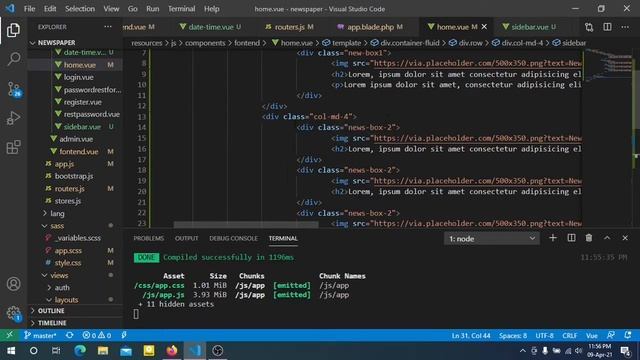Switch to the date-time.vue editor tab
This screenshot has width=640, height=360.
click(x=211, y=27)
